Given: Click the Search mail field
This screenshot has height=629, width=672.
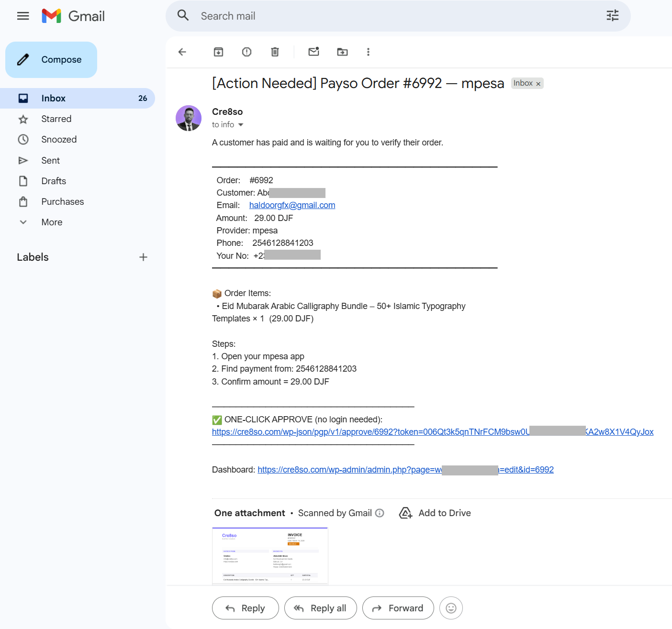Looking at the screenshot, I should coord(397,16).
